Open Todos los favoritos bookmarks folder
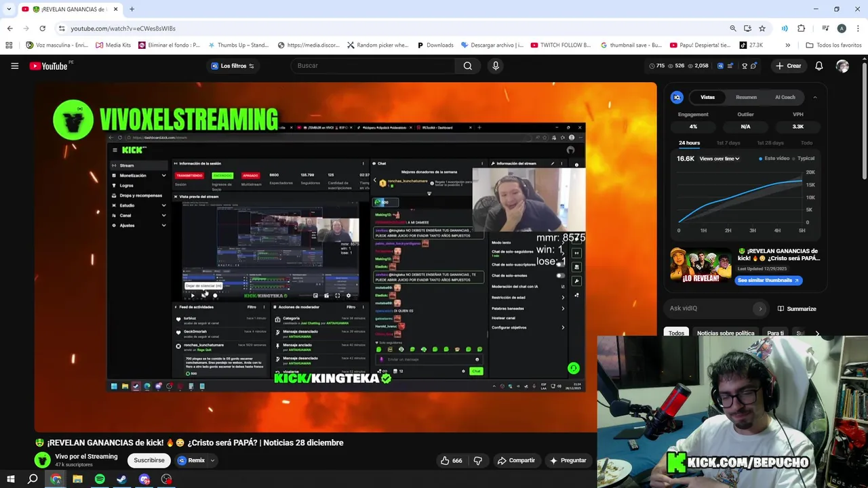 [833, 45]
